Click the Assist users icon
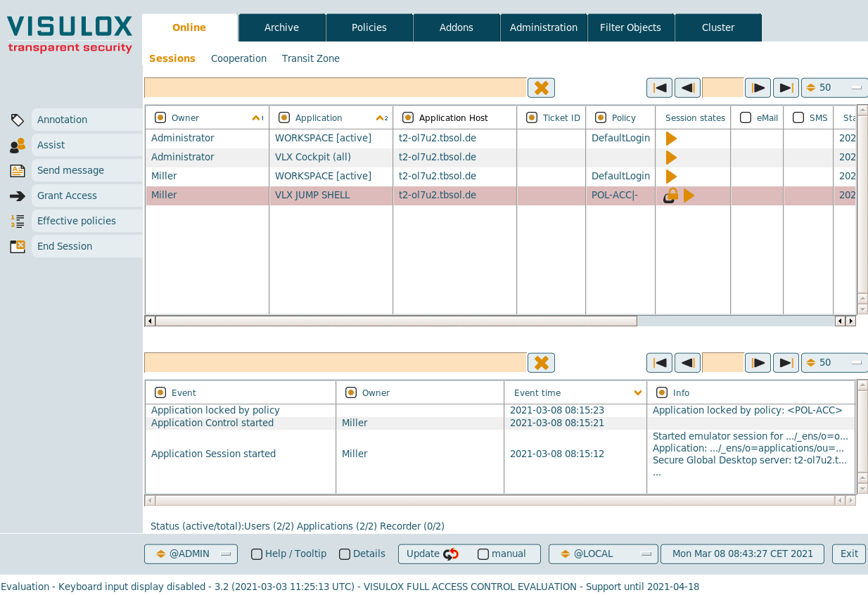The width and height of the screenshot is (868, 595). tap(18, 145)
